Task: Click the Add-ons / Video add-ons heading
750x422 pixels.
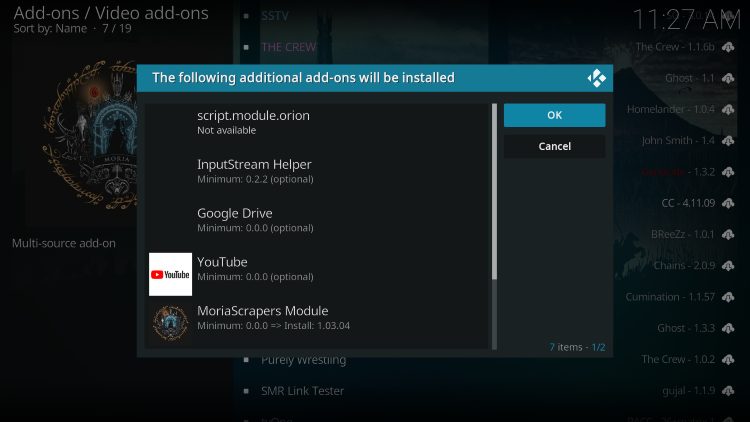Action: pos(110,12)
